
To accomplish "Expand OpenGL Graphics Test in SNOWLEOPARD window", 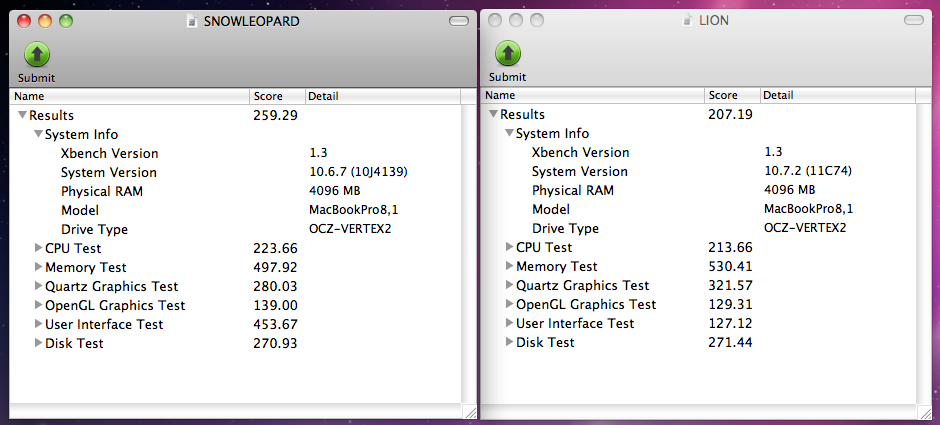I will click(38, 305).
